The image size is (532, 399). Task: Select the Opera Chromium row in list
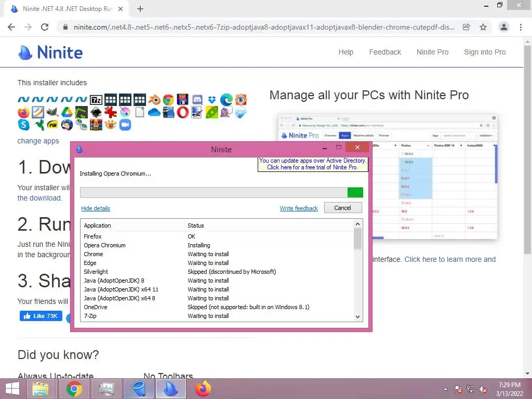click(x=217, y=245)
